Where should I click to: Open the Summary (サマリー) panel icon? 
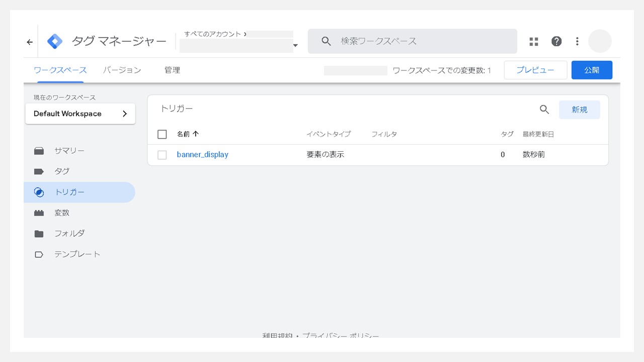pyautogui.click(x=39, y=150)
